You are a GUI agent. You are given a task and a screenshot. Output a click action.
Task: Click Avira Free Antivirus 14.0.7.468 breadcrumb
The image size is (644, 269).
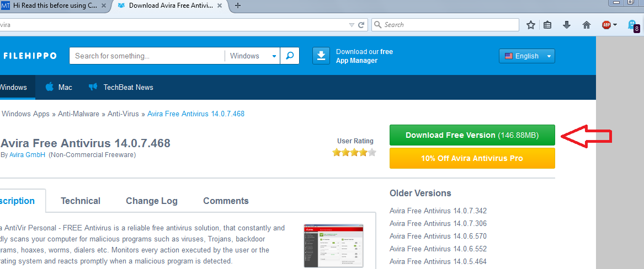(x=196, y=114)
